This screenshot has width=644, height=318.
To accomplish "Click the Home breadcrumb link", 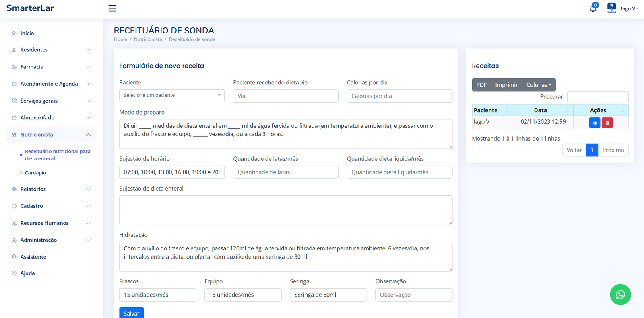I will coord(120,39).
